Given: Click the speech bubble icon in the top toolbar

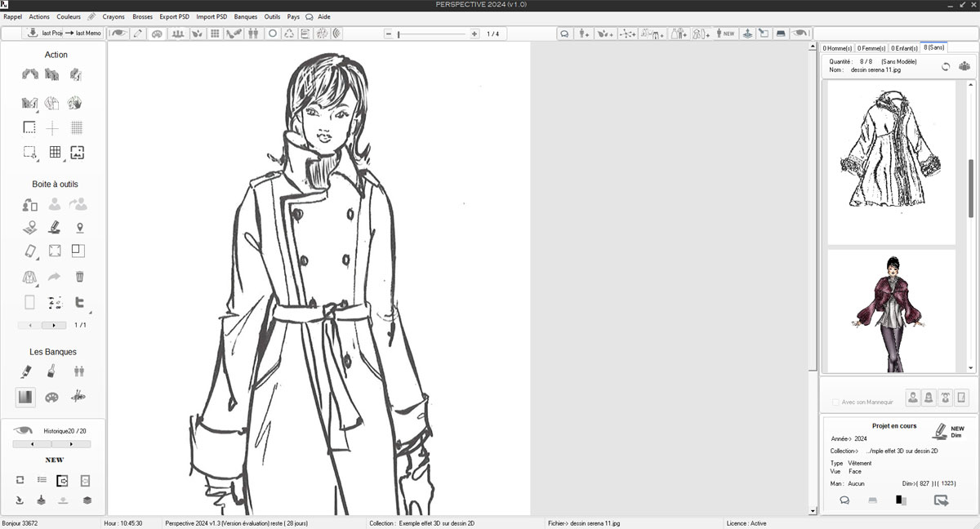Looking at the screenshot, I should [564, 33].
